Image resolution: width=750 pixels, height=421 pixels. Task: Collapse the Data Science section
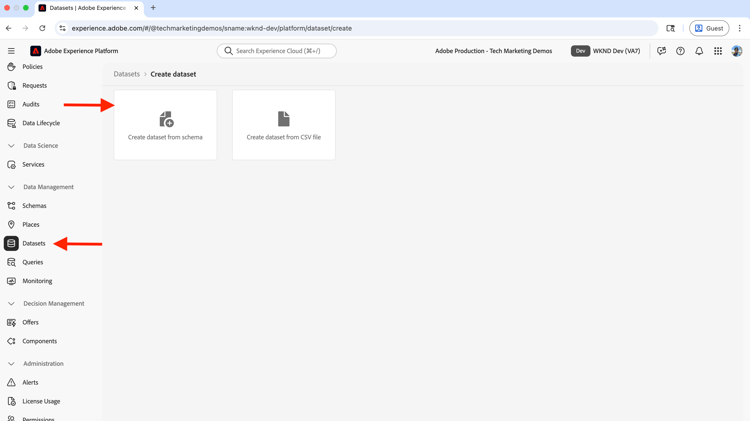click(x=11, y=145)
